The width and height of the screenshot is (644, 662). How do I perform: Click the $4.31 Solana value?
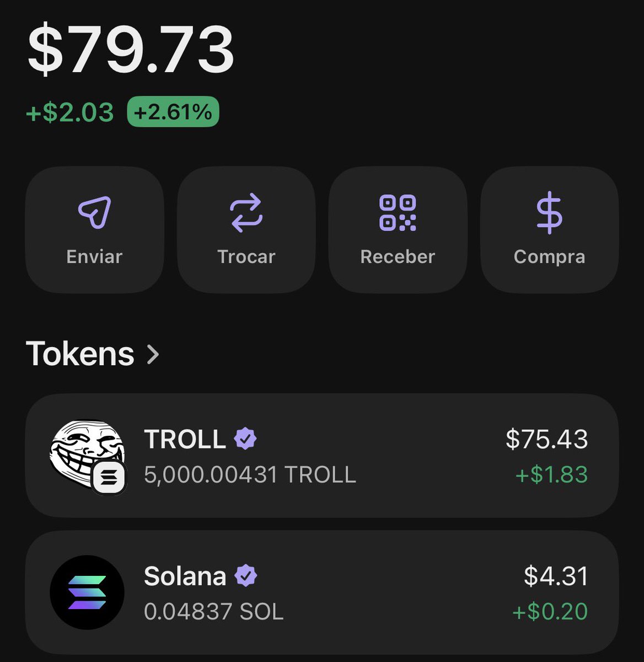556,576
